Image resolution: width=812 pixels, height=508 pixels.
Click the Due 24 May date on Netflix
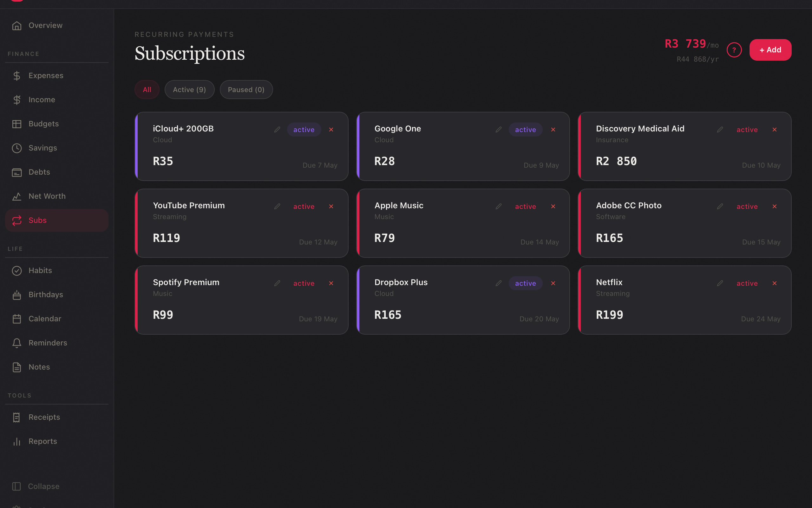point(761,319)
